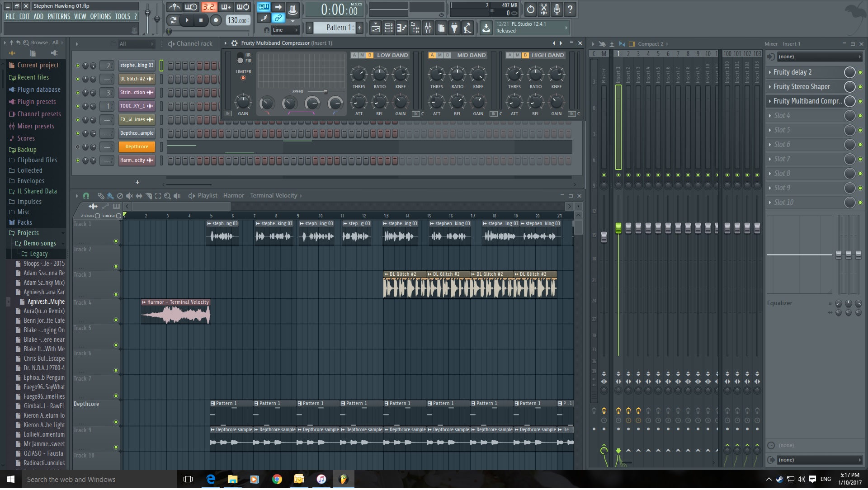
Task: Open the mixer input (none) dropdown
Action: point(819,57)
